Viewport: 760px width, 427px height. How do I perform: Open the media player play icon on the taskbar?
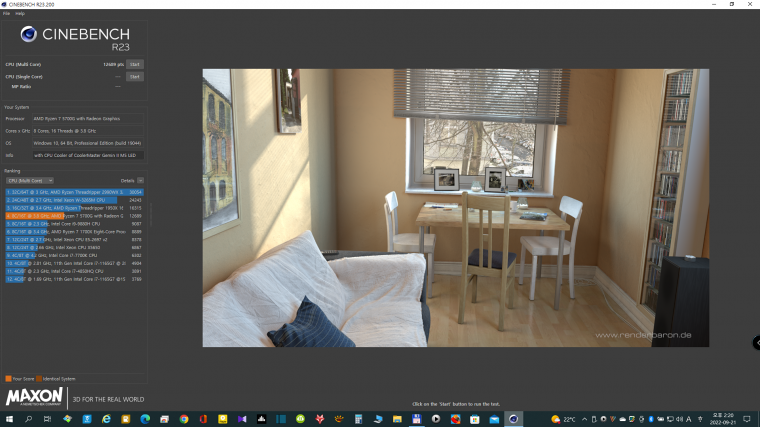coord(436,419)
